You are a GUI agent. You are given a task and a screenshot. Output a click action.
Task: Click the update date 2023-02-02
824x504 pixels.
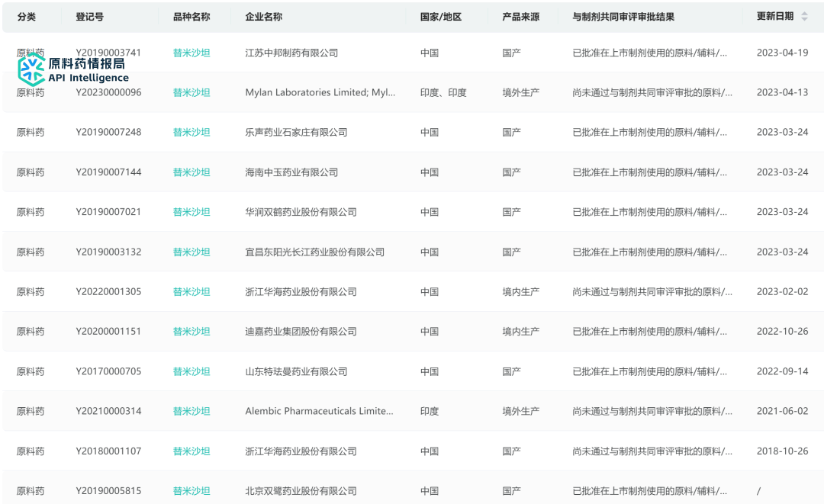tap(782, 292)
